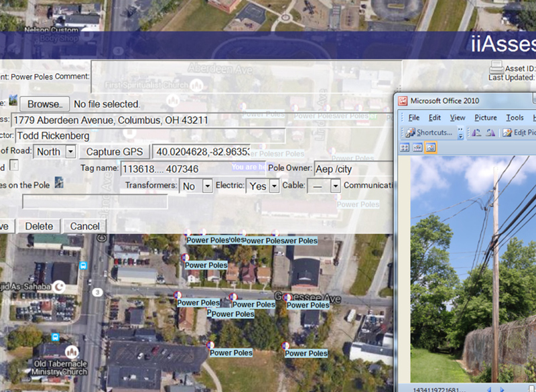Open the pole photo icon beside 'on the Pole'
536x392 pixels.
tap(59, 182)
